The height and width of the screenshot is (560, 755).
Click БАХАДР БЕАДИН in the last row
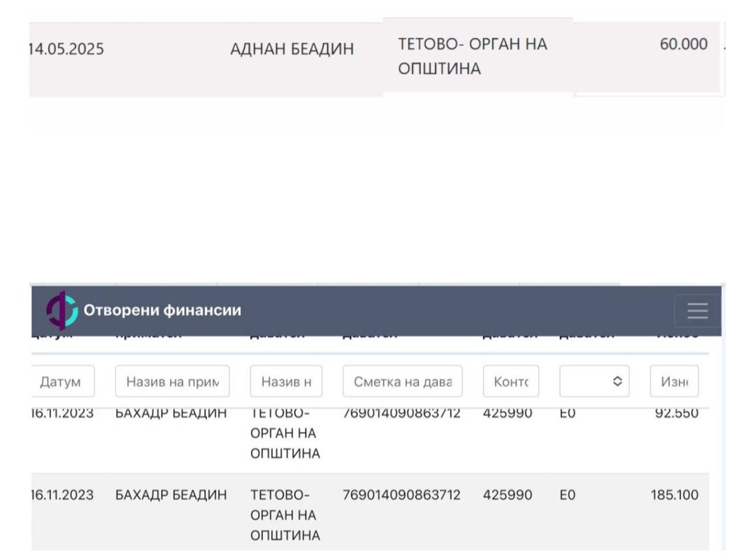click(171, 495)
